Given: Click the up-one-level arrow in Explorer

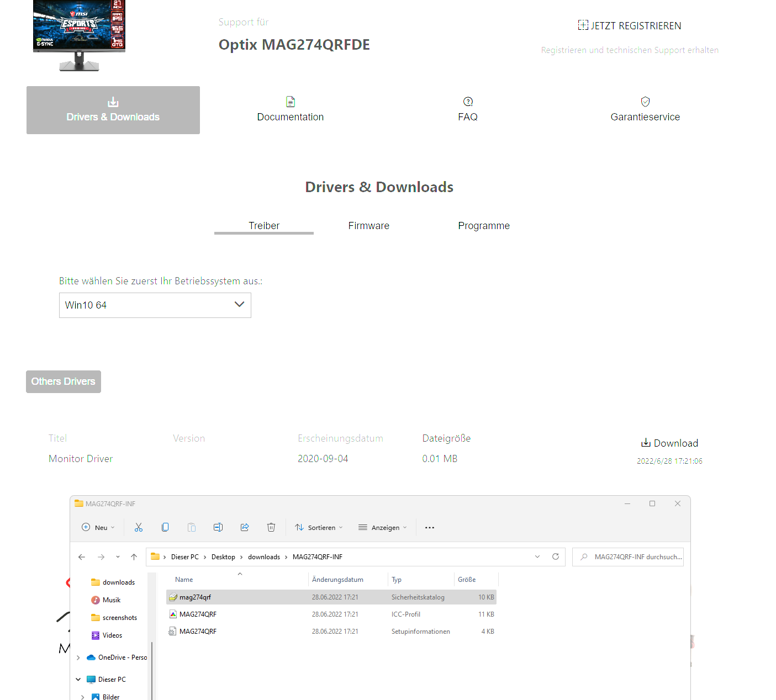Looking at the screenshot, I should (x=134, y=557).
